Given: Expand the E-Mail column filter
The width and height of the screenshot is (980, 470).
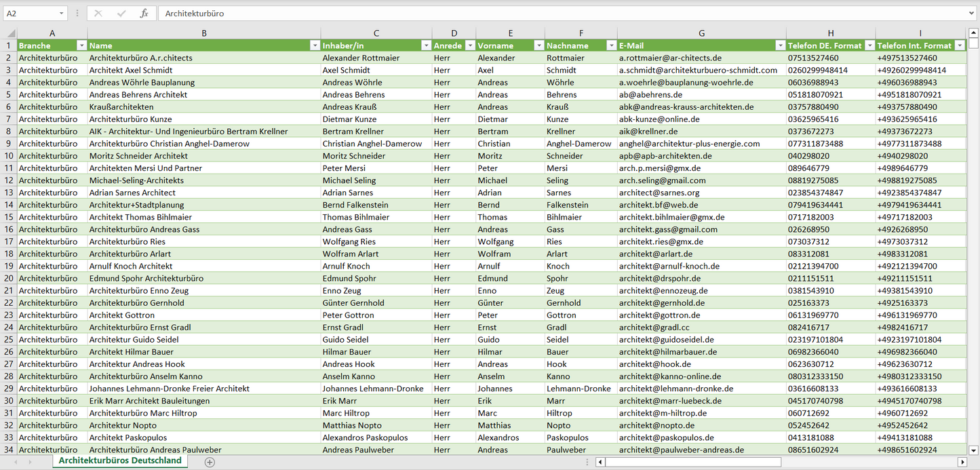Looking at the screenshot, I should coord(779,45).
